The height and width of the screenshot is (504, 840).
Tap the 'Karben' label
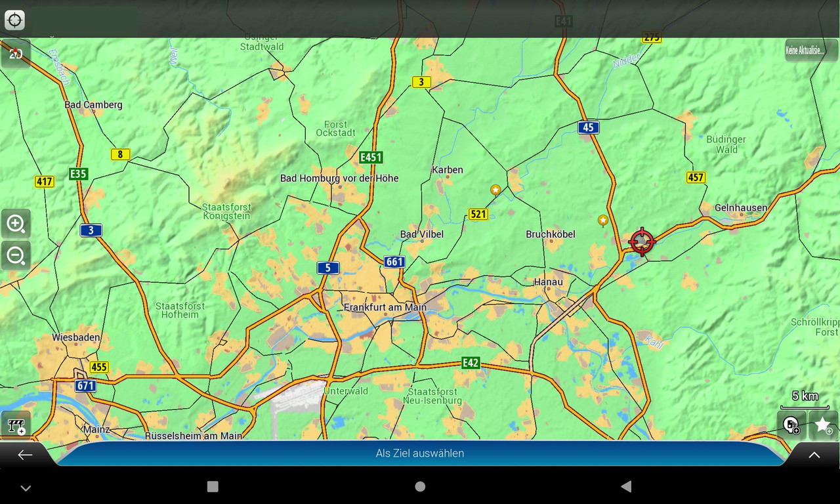(448, 170)
